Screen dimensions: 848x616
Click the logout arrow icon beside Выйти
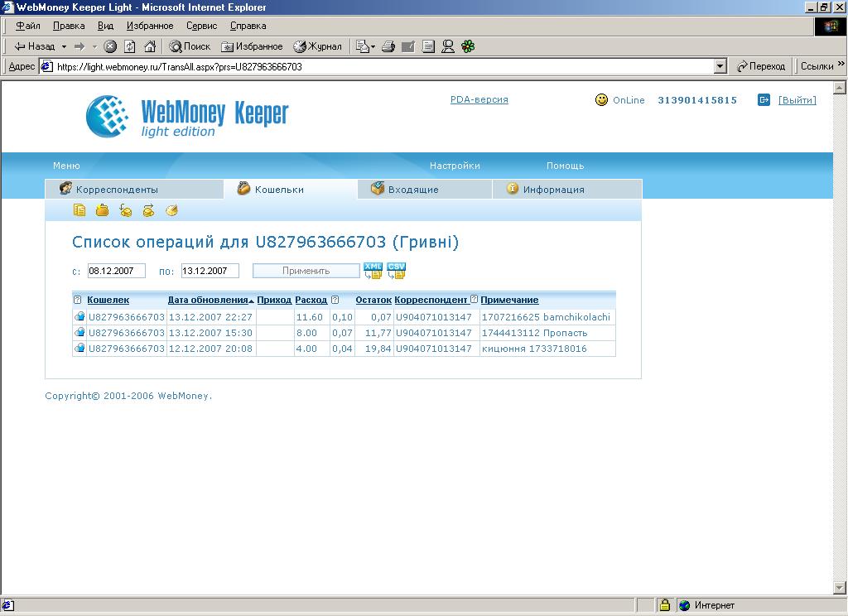pyautogui.click(x=764, y=100)
